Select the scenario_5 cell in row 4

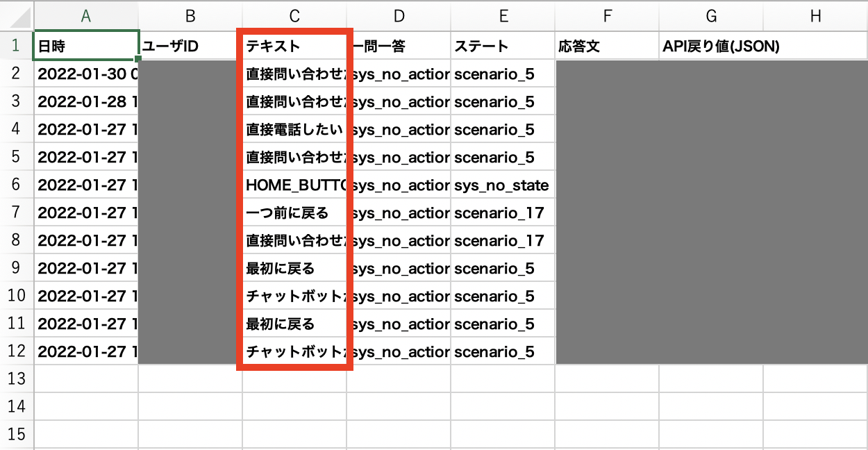503,129
